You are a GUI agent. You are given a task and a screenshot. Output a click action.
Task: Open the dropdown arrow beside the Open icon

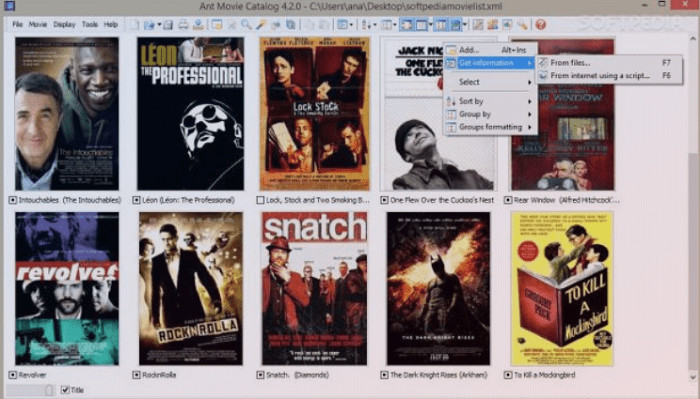click(x=158, y=25)
